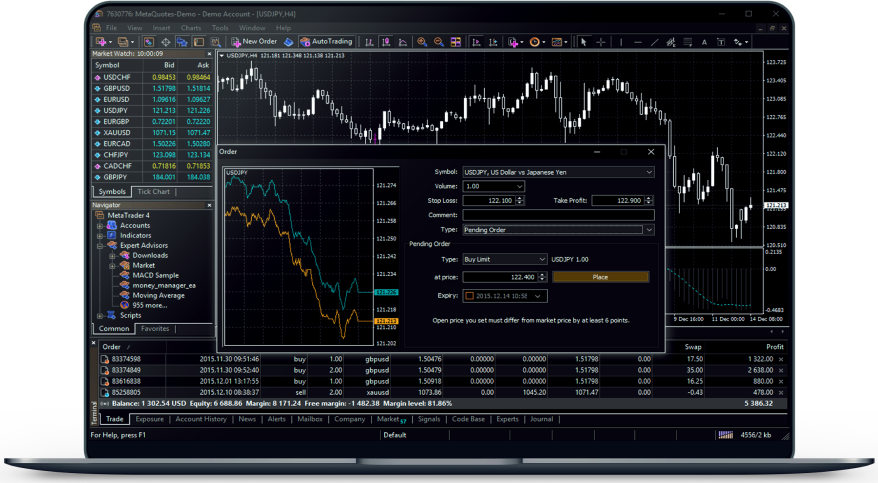This screenshot has width=878, height=483.
Task: Tile chart windows with toolbar icon
Action: [x=456, y=42]
